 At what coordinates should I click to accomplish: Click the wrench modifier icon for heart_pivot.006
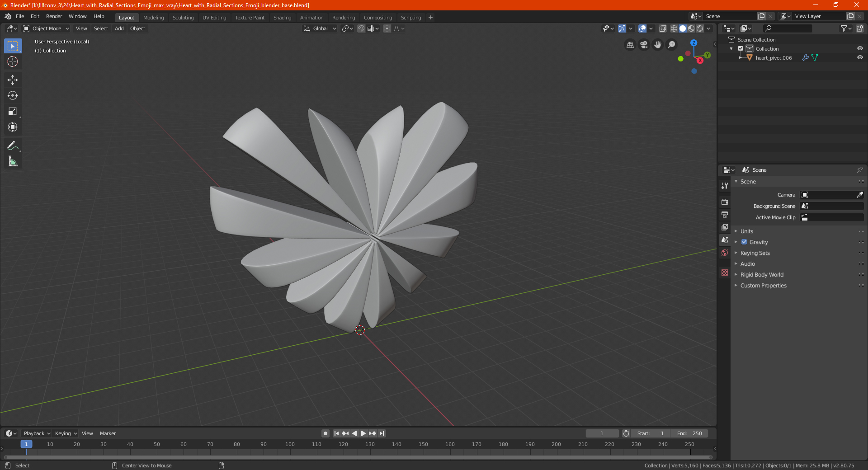(x=805, y=58)
